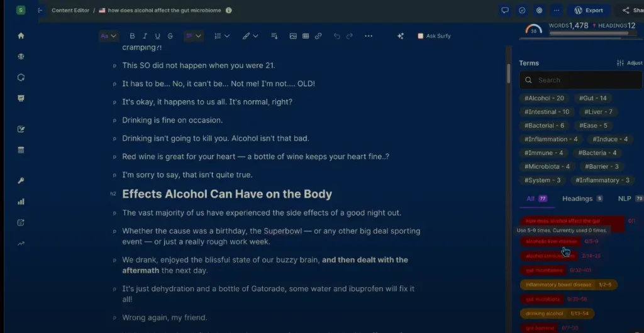Open the key icon in the sidebar
Viewport: 644px width, 333px height.
(x=21, y=181)
